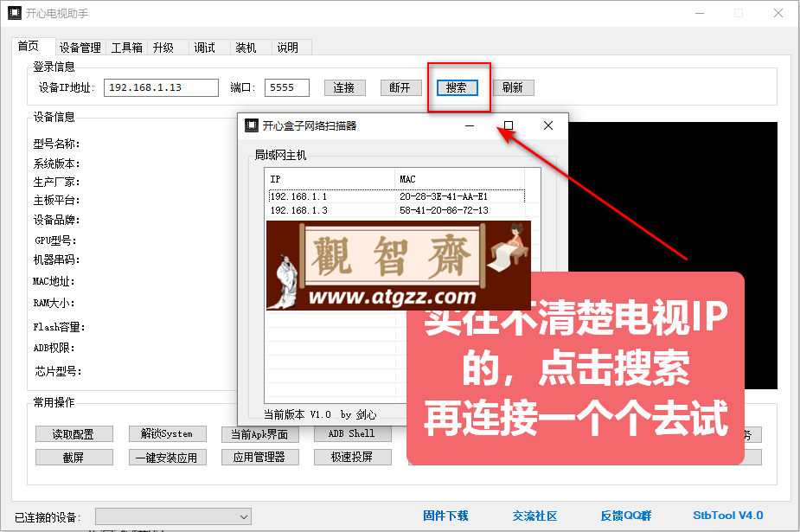Image resolution: width=800 pixels, height=532 pixels.
Task: Open the 设备管理 tab
Action: [x=80, y=48]
